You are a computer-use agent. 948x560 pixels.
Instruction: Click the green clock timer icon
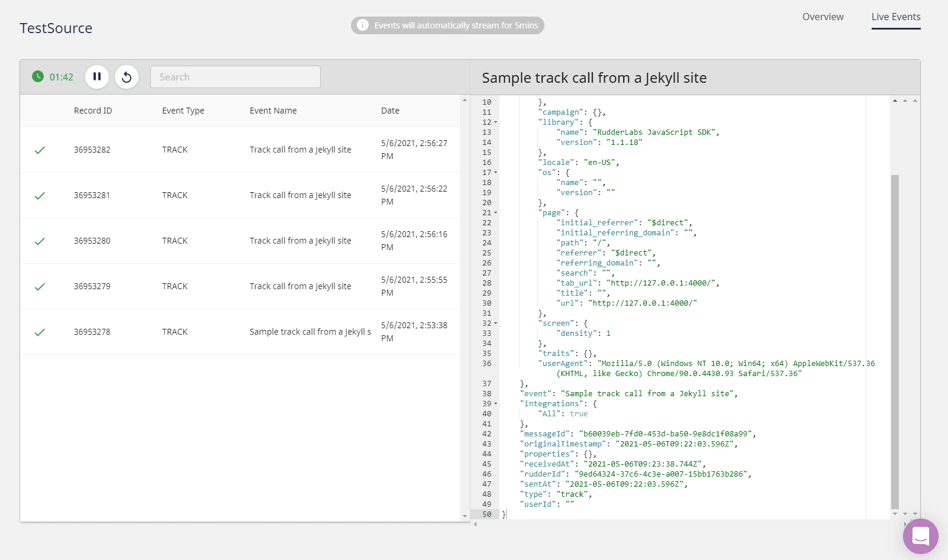pyautogui.click(x=38, y=76)
